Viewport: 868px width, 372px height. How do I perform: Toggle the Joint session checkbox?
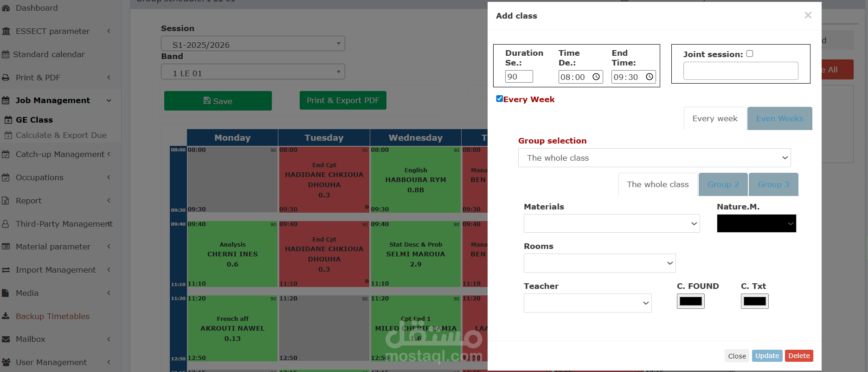pos(750,54)
